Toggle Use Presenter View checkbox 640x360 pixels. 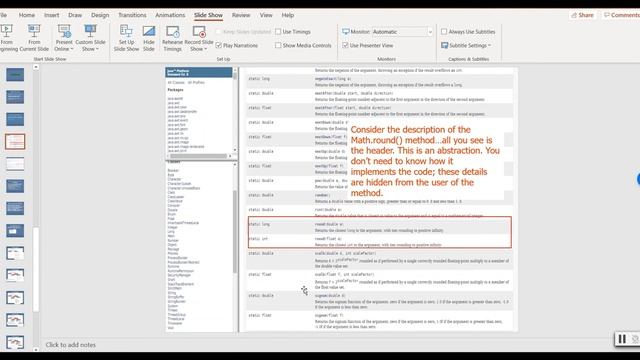(x=345, y=45)
